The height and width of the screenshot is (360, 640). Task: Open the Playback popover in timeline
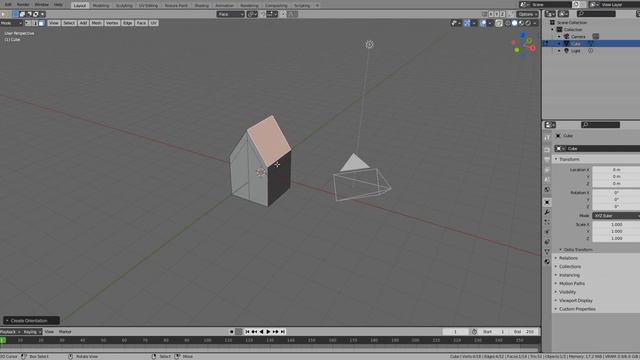pos(10,332)
